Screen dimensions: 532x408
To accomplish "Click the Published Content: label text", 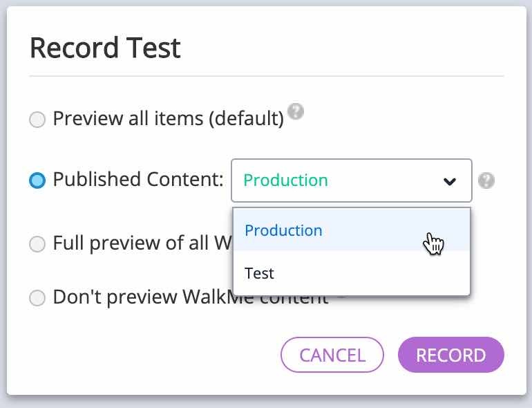I will click(x=138, y=179).
